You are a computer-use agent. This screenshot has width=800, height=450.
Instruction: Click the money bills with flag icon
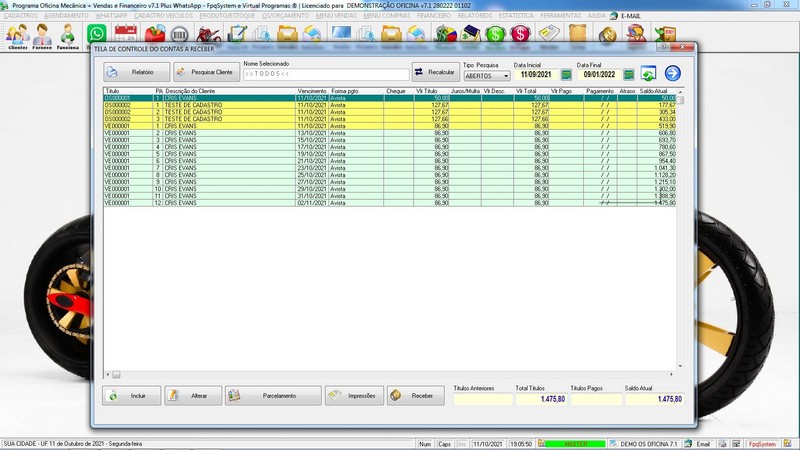tap(445, 34)
